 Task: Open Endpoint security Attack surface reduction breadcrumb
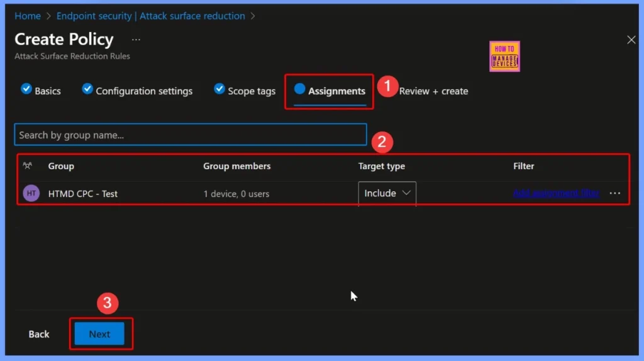[151, 16]
